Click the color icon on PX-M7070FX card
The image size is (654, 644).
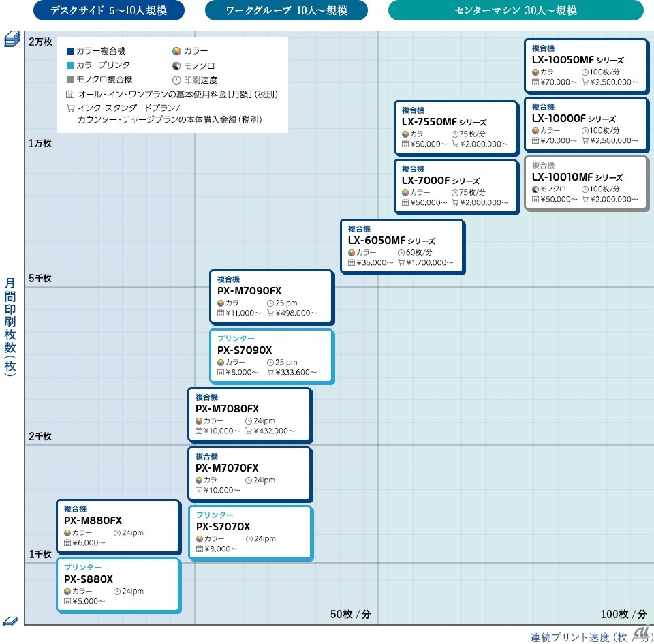(199, 480)
